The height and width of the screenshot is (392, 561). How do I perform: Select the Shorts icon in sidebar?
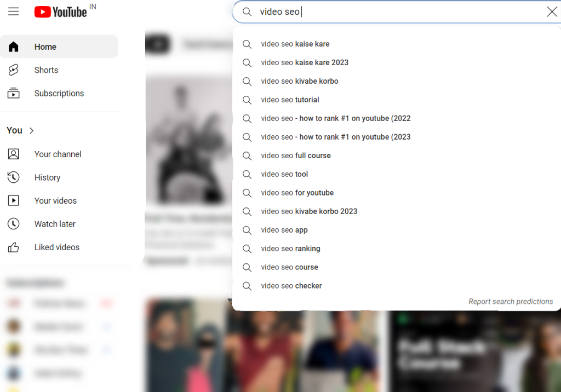[x=15, y=70]
